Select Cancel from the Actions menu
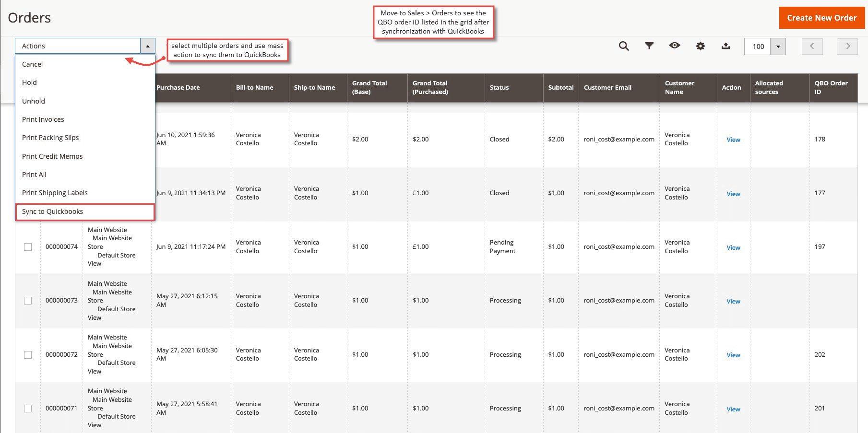868x433 pixels. 85,64
